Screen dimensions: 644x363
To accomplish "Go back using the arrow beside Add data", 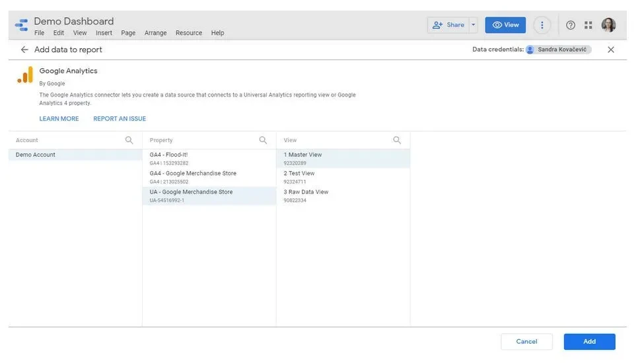I will [x=24, y=50].
